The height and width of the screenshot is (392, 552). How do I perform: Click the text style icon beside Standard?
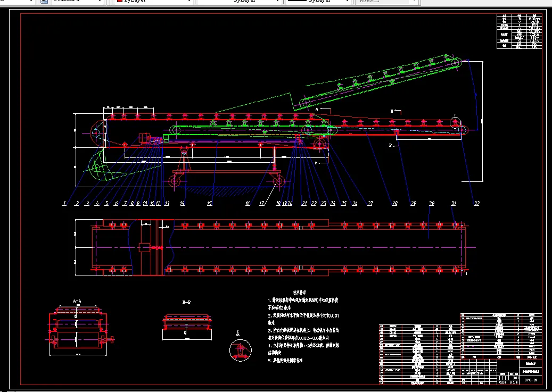click(44, 1)
